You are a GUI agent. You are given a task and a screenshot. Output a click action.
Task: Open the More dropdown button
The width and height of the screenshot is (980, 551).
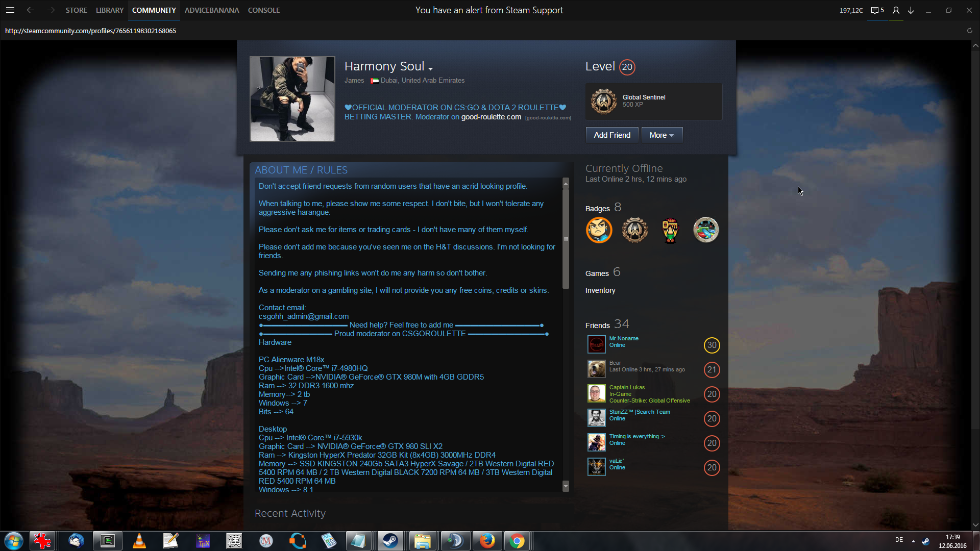661,135
